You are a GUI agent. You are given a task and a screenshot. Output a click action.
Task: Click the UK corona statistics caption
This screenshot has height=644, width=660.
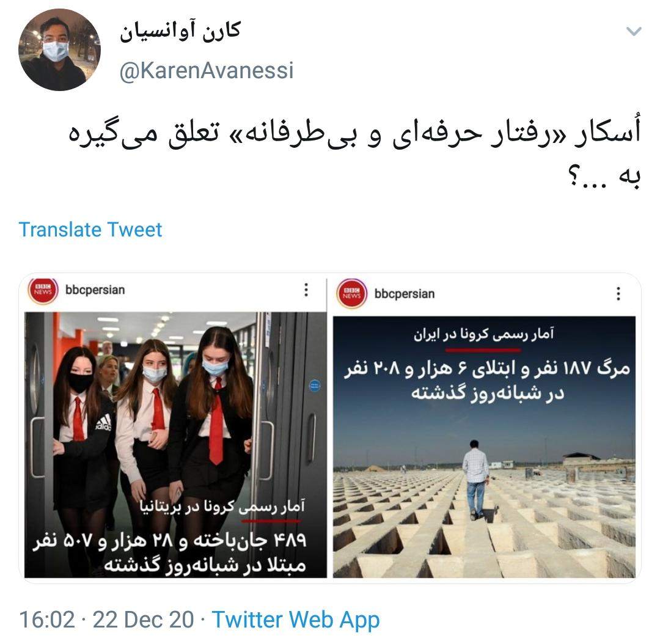coord(222,507)
